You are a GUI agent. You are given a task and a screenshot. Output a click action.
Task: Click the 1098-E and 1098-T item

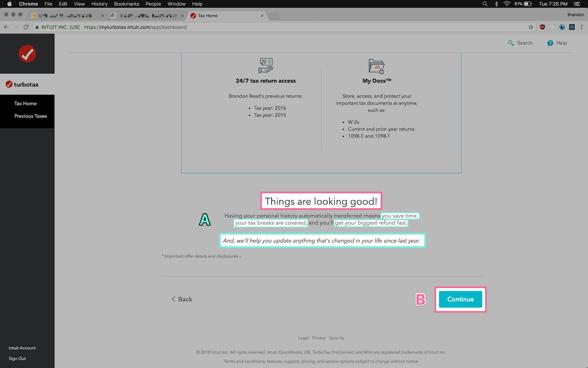(x=369, y=136)
